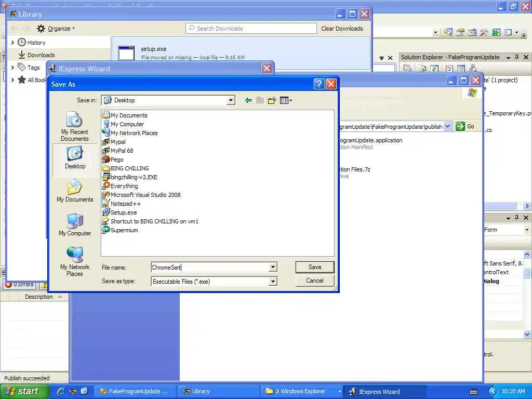Open My Network Places in places bar

pyautogui.click(x=75, y=261)
